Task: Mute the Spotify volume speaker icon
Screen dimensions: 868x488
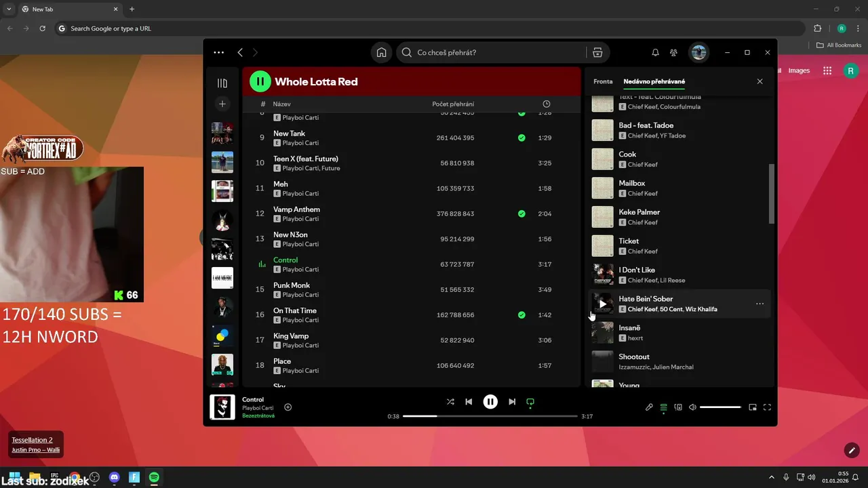Action: click(692, 407)
